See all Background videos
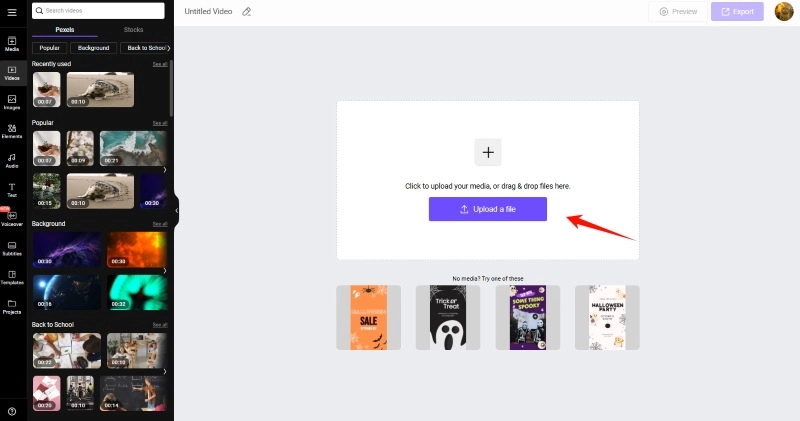The image size is (800, 421). click(160, 224)
